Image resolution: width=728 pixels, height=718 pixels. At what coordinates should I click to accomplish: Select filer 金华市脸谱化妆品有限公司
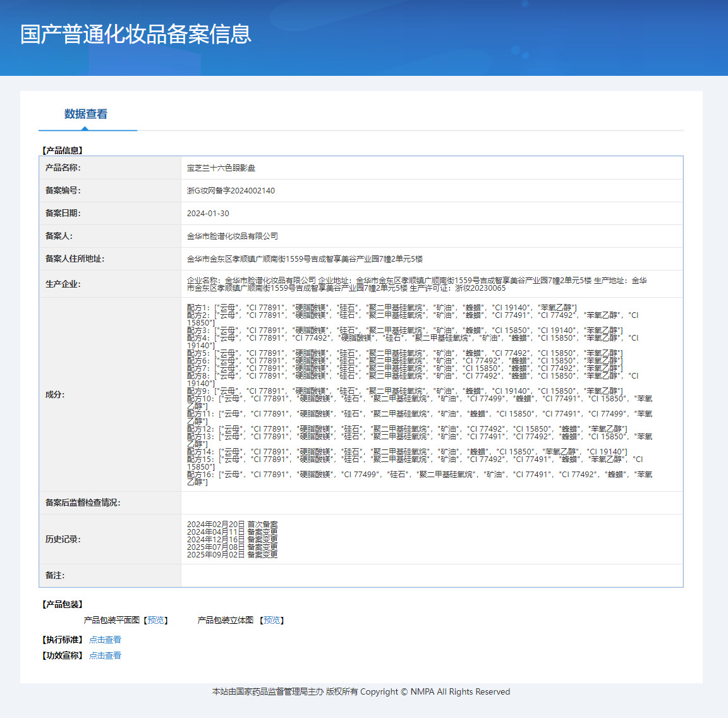pyautogui.click(x=232, y=236)
